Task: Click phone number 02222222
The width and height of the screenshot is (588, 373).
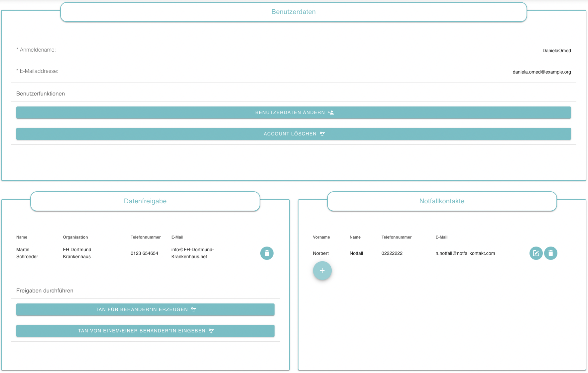Action: 392,254
